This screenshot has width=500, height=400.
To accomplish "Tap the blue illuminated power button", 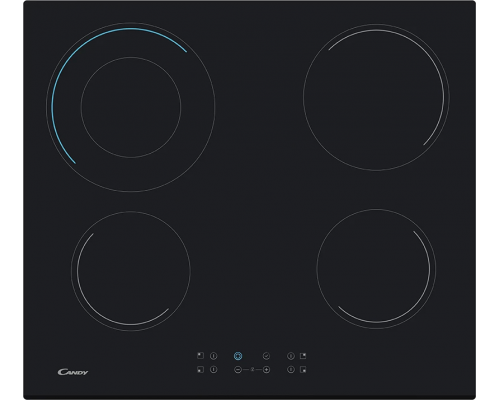I will (238, 356).
